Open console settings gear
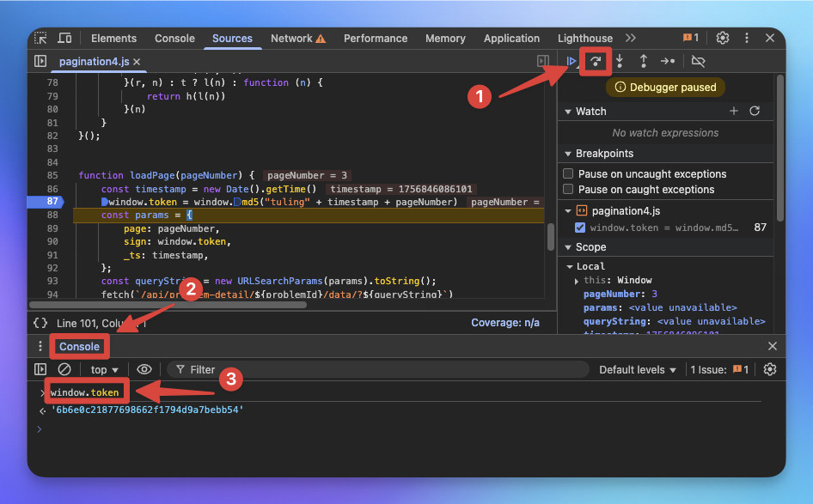 pyautogui.click(x=770, y=369)
